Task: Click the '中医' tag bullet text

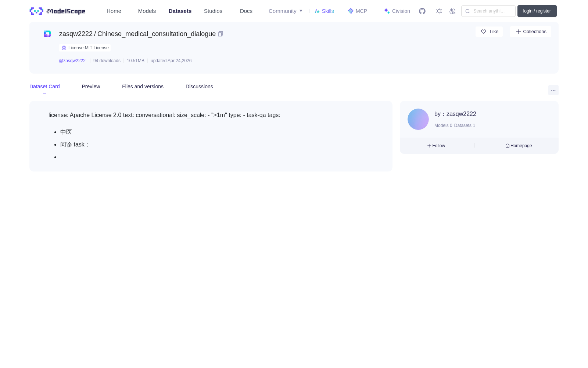Action: click(x=66, y=132)
